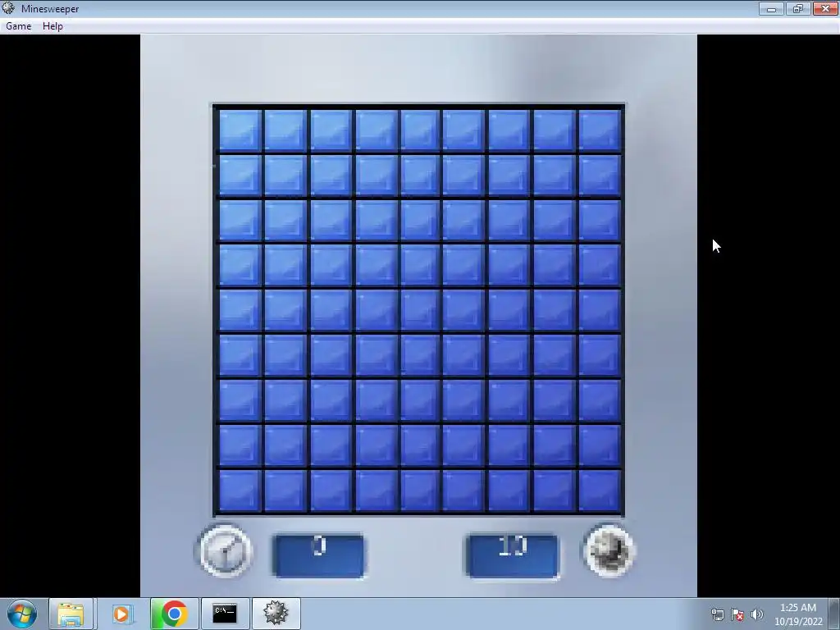
Task: Uncover tile in row 4, column 4
Action: [x=376, y=265]
